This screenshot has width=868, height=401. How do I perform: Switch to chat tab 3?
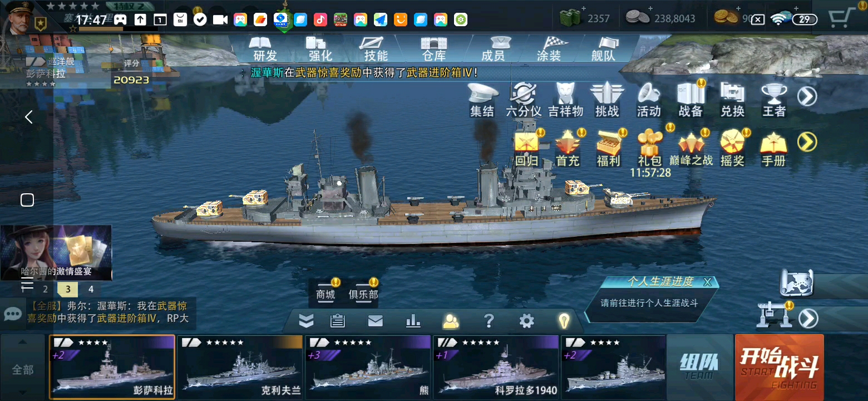point(68,289)
